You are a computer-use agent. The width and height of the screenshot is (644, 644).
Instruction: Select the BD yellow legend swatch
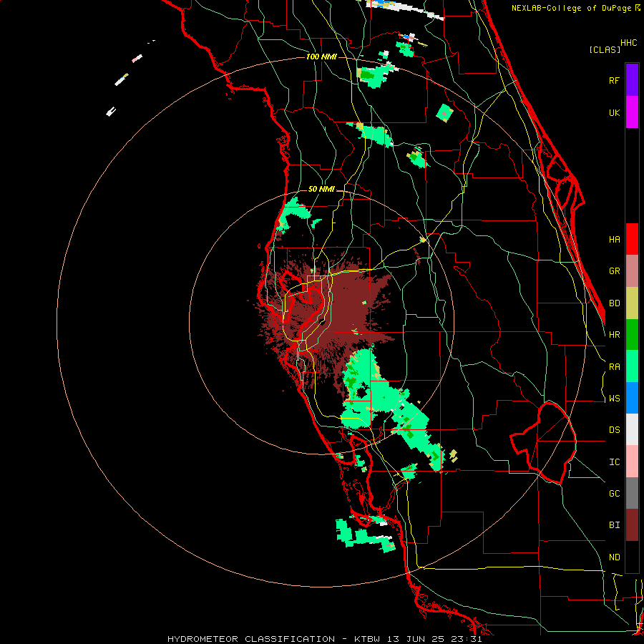[632, 303]
